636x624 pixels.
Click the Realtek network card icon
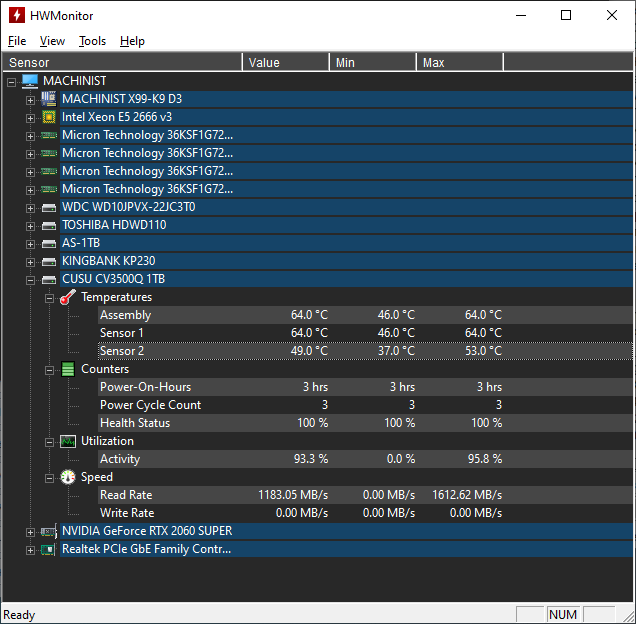tap(49, 550)
